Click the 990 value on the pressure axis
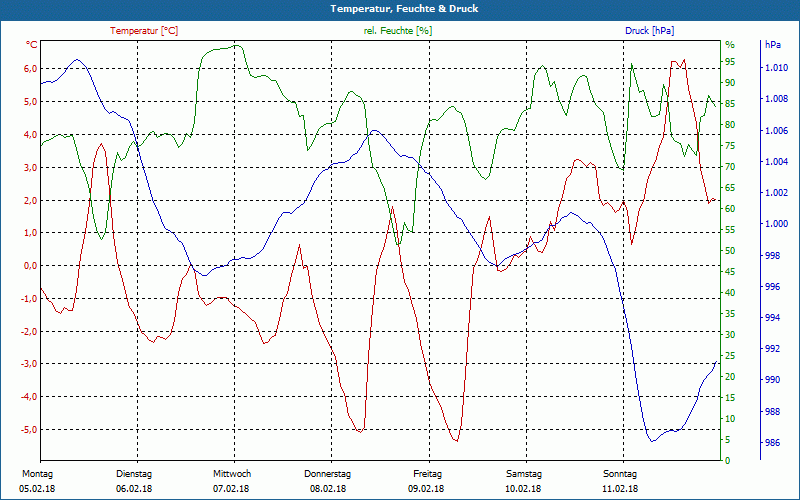The width and height of the screenshot is (800, 500). click(x=772, y=380)
